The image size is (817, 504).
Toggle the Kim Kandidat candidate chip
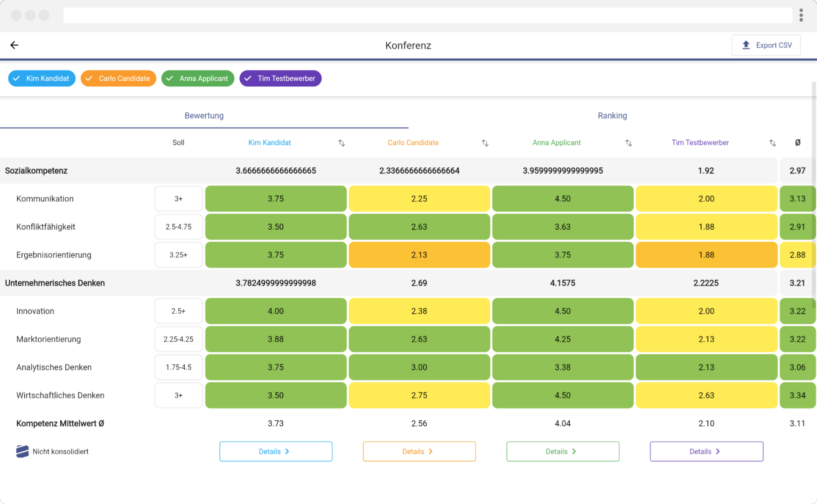pos(42,78)
